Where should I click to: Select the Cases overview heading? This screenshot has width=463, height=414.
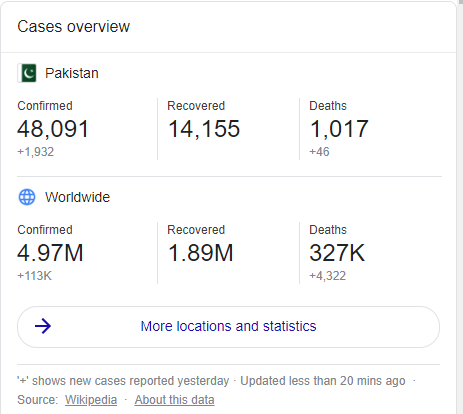pos(73,27)
